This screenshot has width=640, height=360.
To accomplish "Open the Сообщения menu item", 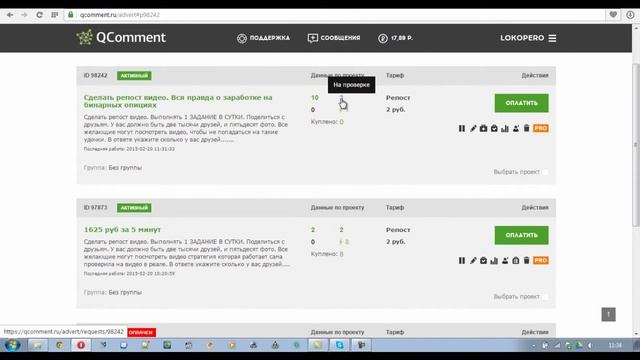I will 334,38.
